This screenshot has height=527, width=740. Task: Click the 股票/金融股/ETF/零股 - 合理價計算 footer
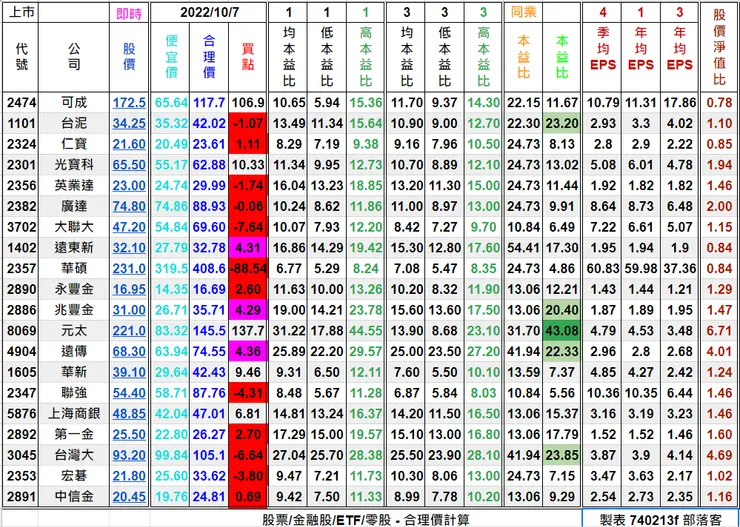click(366, 519)
